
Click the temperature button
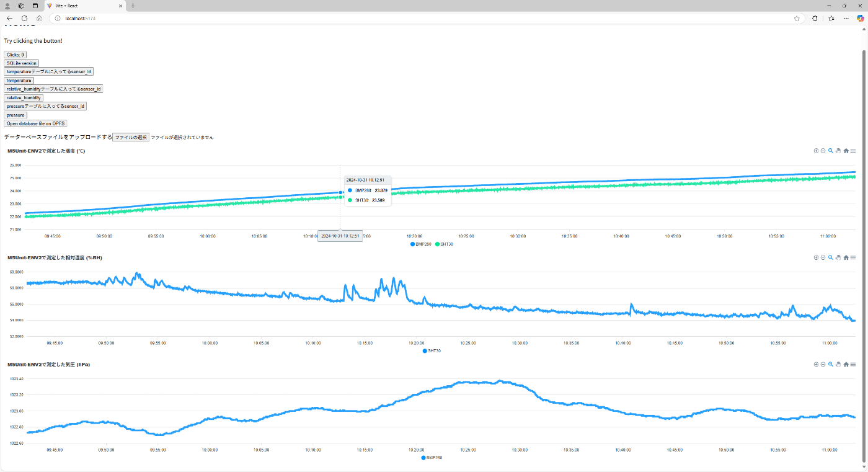click(x=19, y=81)
